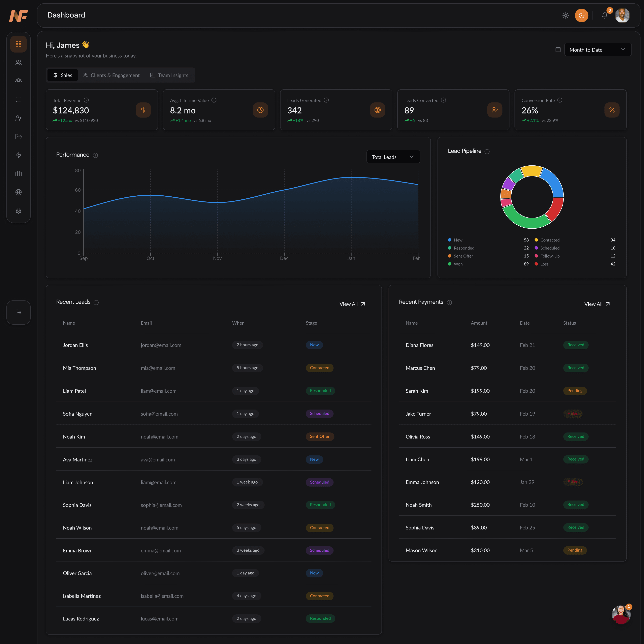Switch to Team Insights tab

(169, 75)
